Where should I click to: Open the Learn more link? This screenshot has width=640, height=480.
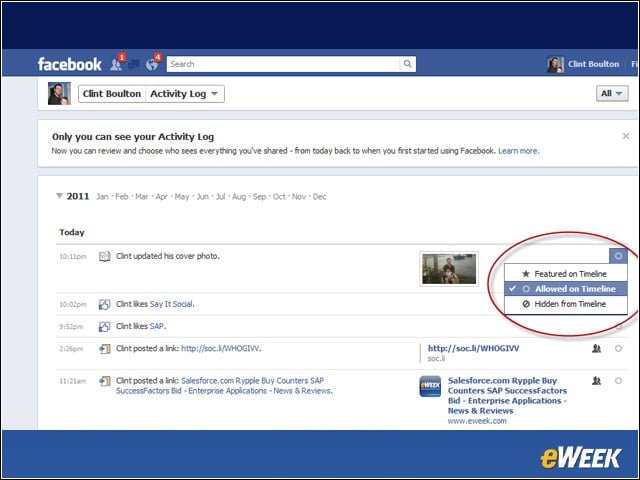coord(518,151)
